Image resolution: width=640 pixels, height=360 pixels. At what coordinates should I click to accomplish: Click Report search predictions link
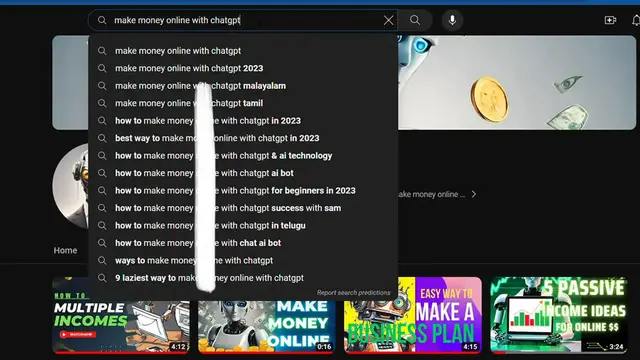353,293
